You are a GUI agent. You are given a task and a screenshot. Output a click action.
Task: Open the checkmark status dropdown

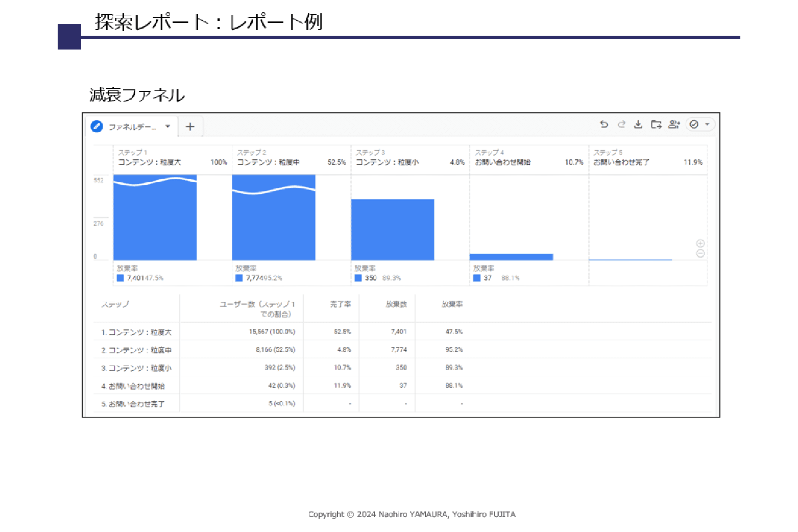point(700,124)
